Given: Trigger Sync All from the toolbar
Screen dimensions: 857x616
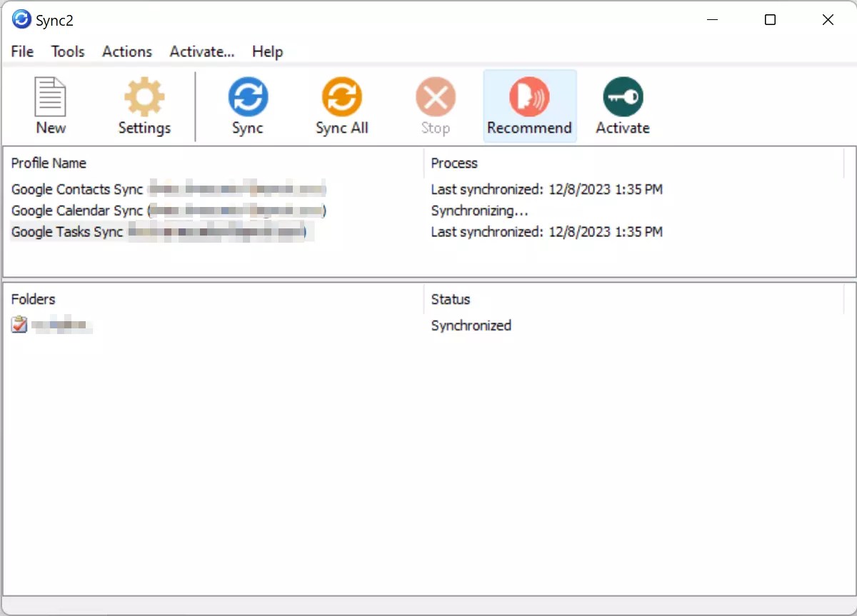Looking at the screenshot, I should 341,106.
